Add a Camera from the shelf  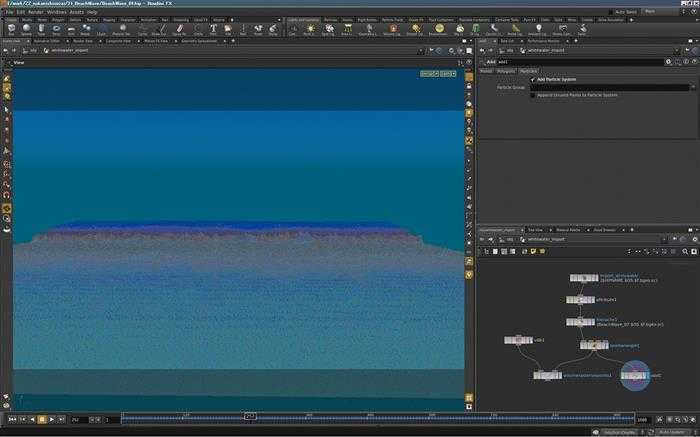tap(293, 29)
